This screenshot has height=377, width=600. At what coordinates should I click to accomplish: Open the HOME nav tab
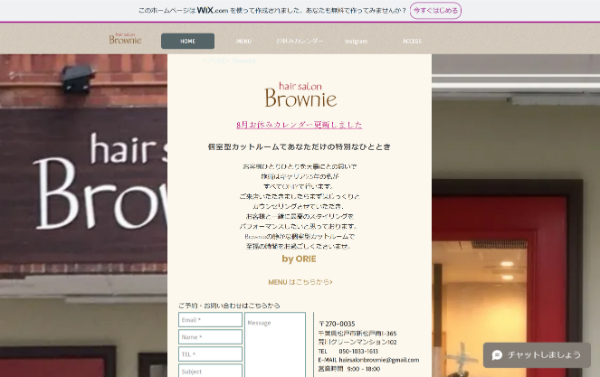[188, 41]
